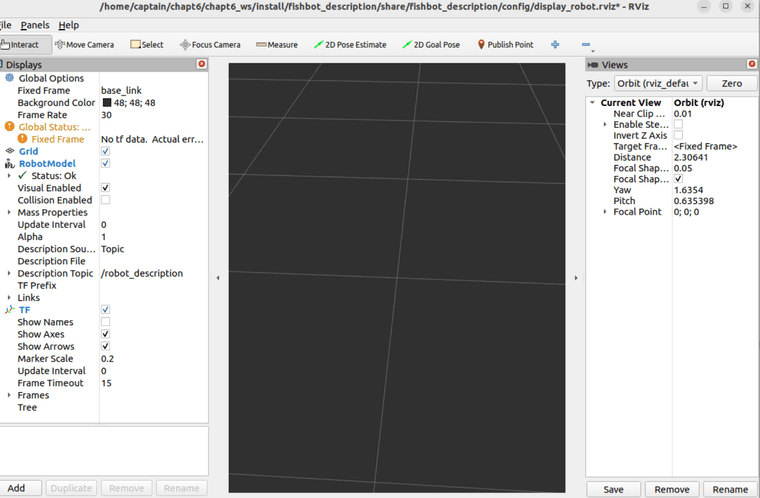Expand Enable Stereo settings
The height and width of the screenshot is (498, 760).
(604, 124)
